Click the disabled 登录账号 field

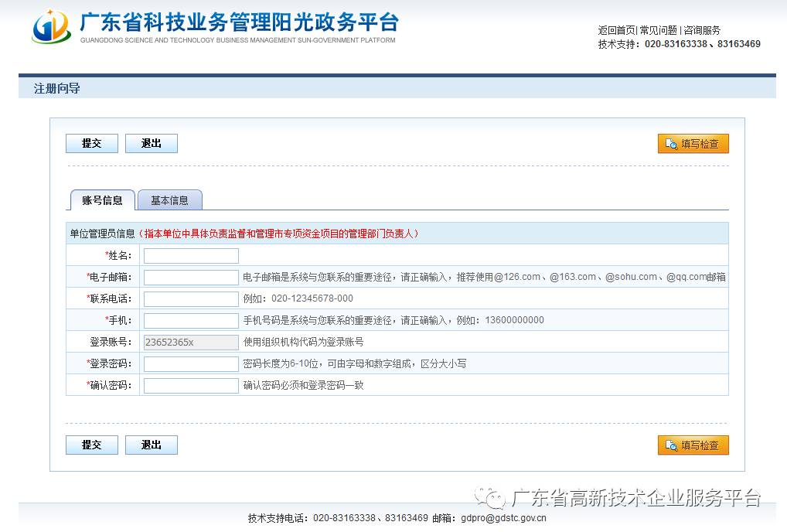pyautogui.click(x=191, y=343)
